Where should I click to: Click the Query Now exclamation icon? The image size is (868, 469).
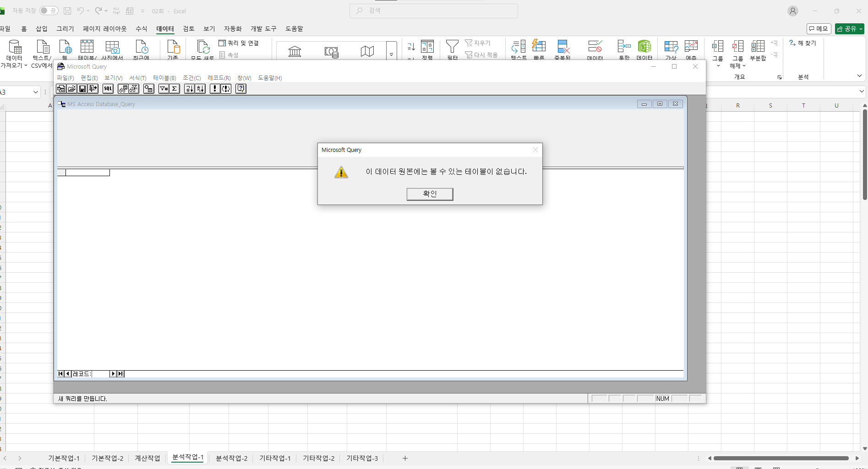pyautogui.click(x=215, y=89)
